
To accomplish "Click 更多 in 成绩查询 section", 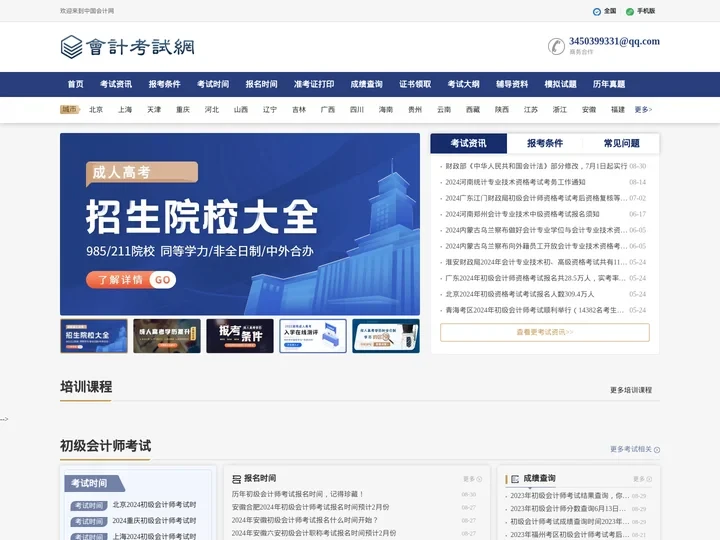I will pos(642,479).
